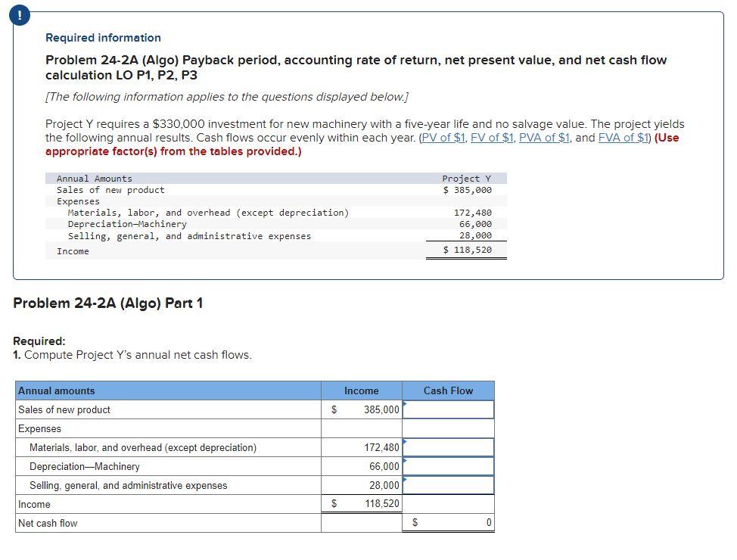Select Cash Flow field for Depreciation—Machinery
This screenshot has height=560, width=737.
click(x=448, y=466)
